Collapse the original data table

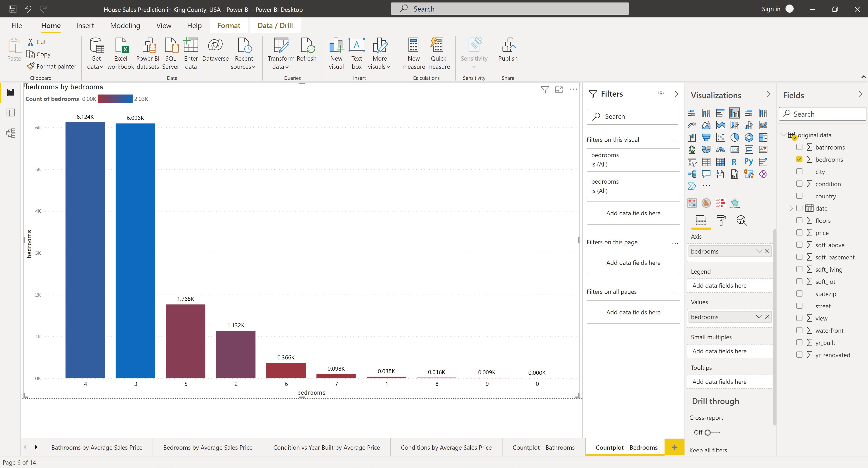coord(783,135)
